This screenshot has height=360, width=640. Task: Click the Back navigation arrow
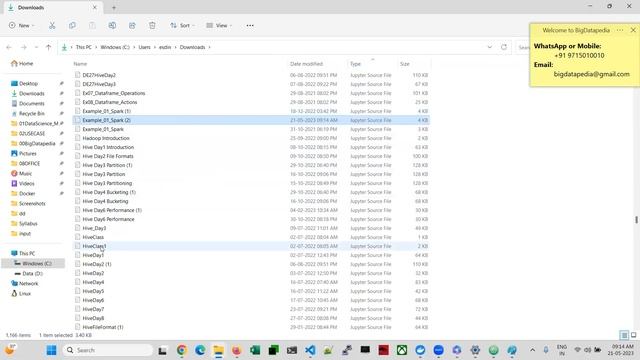click(x=9, y=47)
